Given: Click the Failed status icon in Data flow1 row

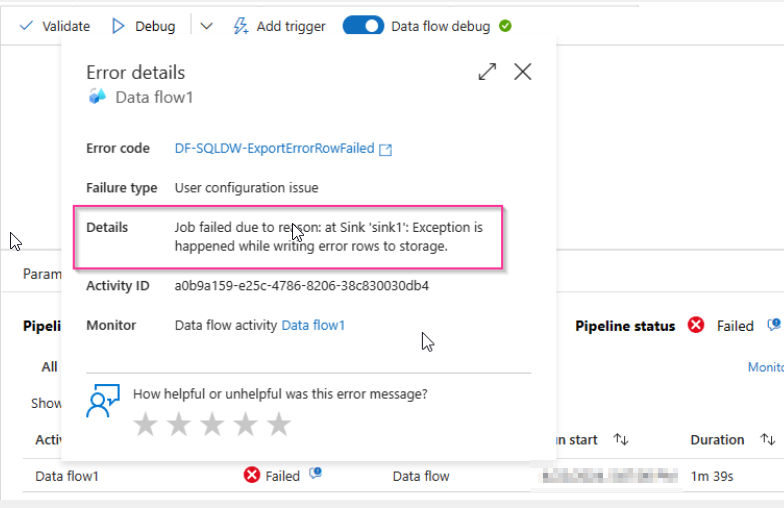Looking at the screenshot, I should coord(252,475).
